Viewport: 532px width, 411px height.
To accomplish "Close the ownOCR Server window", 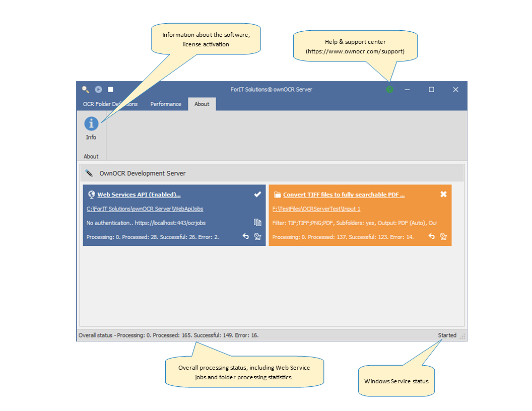I will coord(455,89).
